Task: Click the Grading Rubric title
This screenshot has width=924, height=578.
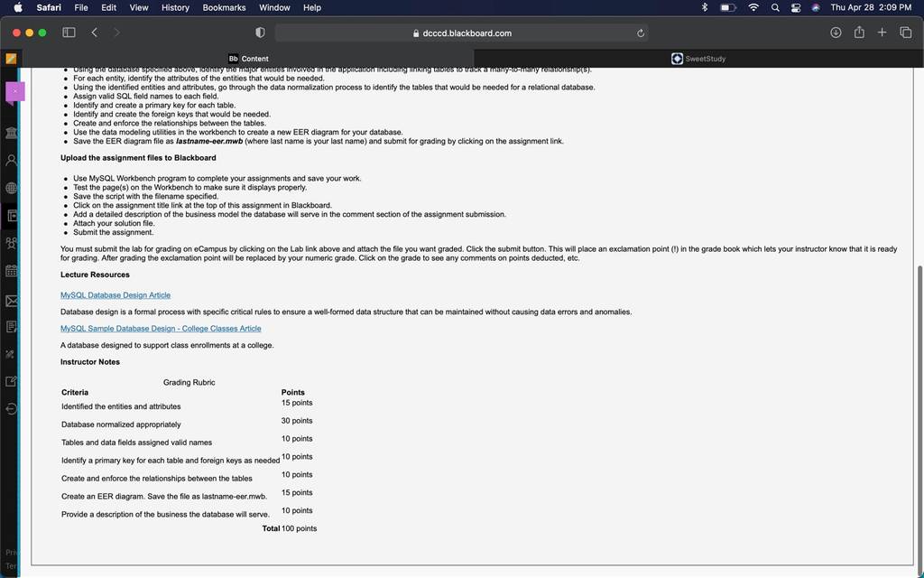Action: 189,382
